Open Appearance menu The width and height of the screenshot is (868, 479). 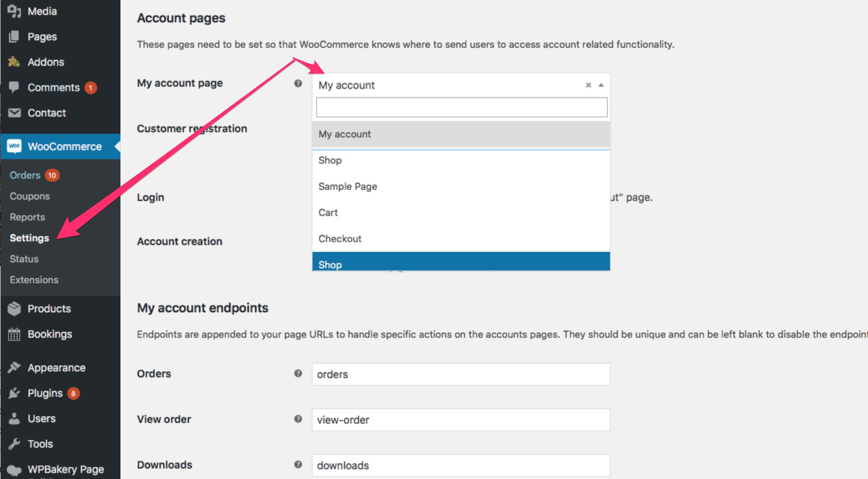click(x=57, y=368)
